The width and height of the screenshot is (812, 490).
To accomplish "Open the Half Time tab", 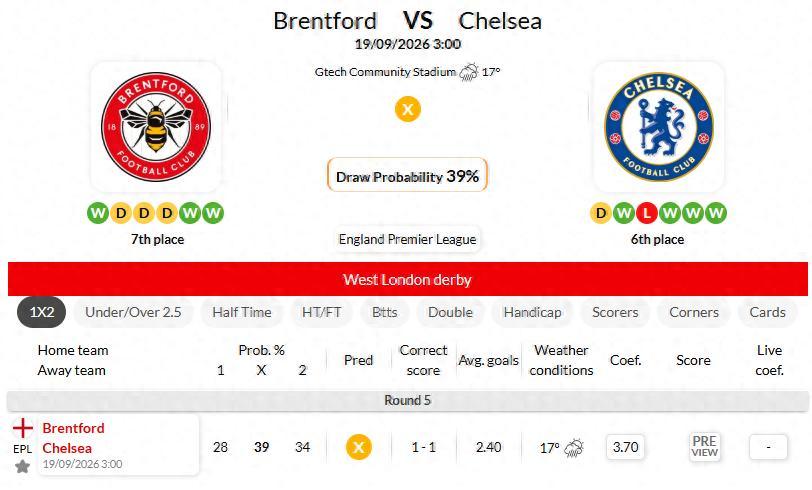I will tap(242, 312).
